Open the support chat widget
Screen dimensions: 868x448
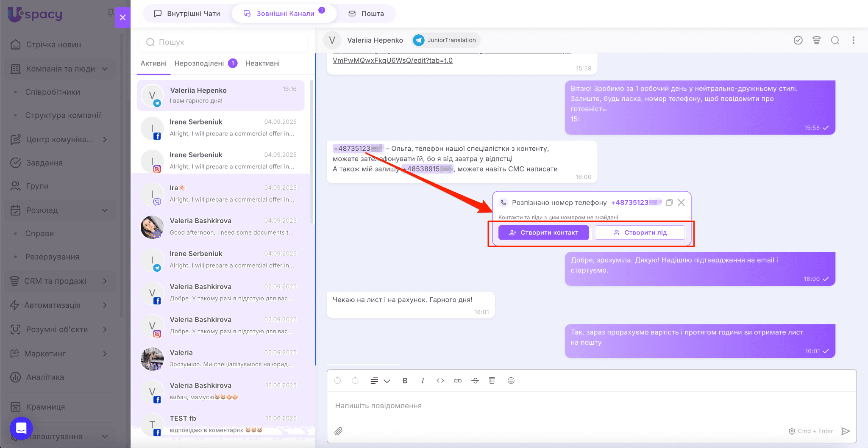(x=21, y=428)
